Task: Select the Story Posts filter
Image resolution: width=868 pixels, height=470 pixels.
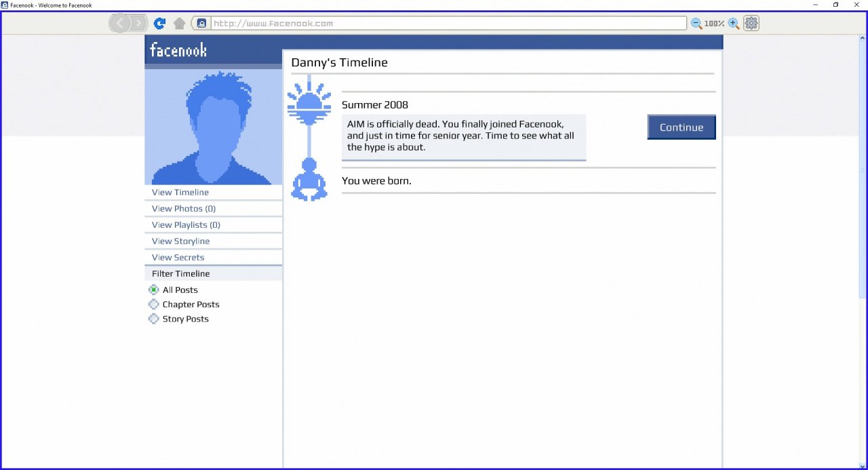Action: click(153, 319)
